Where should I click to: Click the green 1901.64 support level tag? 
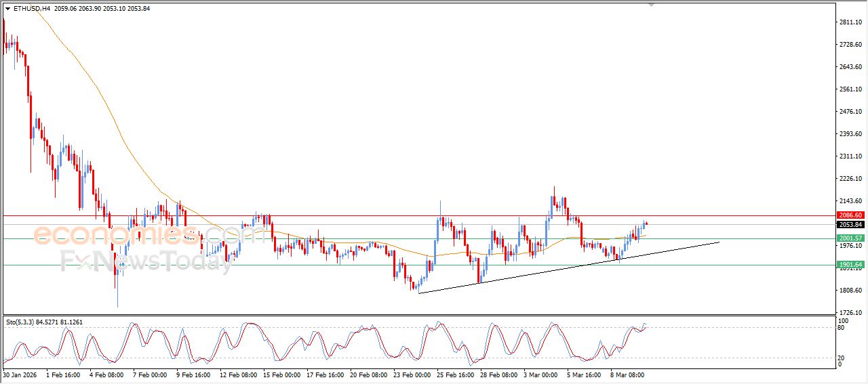coord(850,265)
